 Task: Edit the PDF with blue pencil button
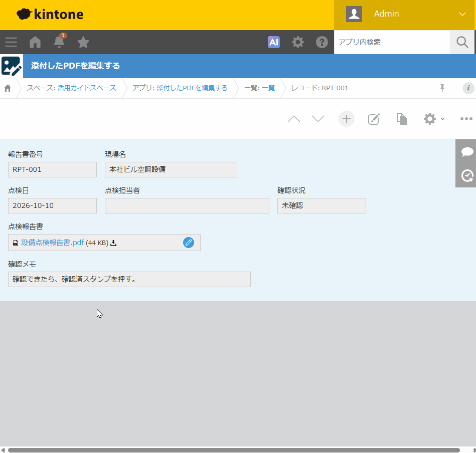click(189, 243)
